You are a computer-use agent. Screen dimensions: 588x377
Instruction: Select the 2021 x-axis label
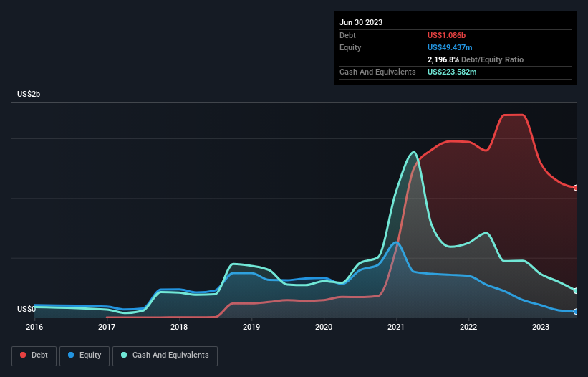pyautogui.click(x=396, y=327)
